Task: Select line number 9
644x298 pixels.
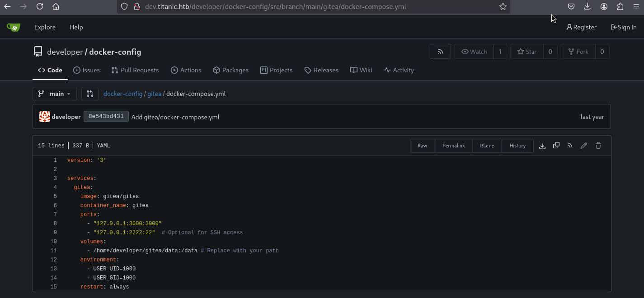Action: pyautogui.click(x=55, y=232)
